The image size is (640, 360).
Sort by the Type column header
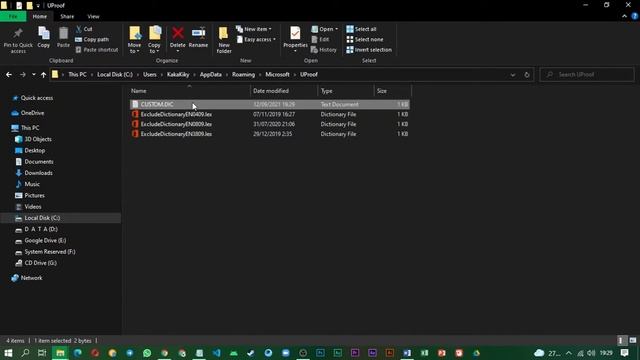(346, 91)
